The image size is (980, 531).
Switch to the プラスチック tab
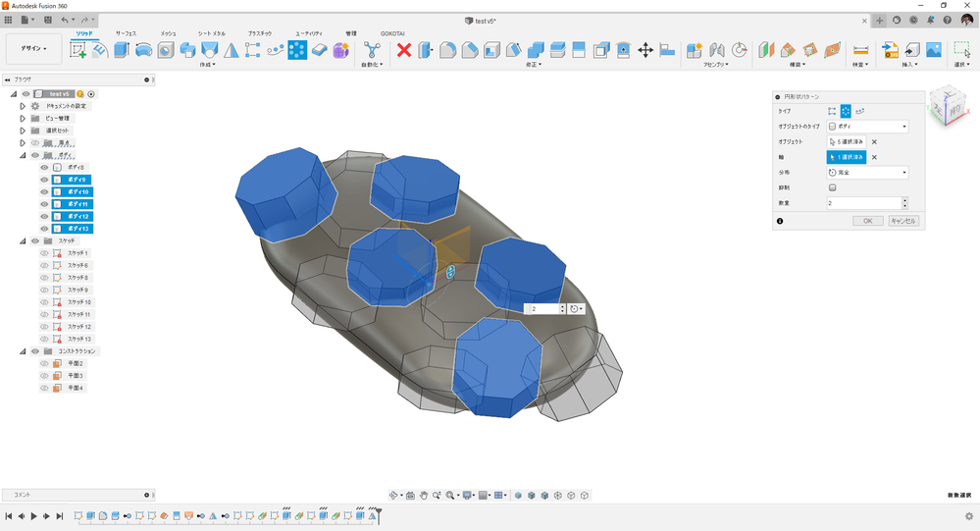(259, 33)
